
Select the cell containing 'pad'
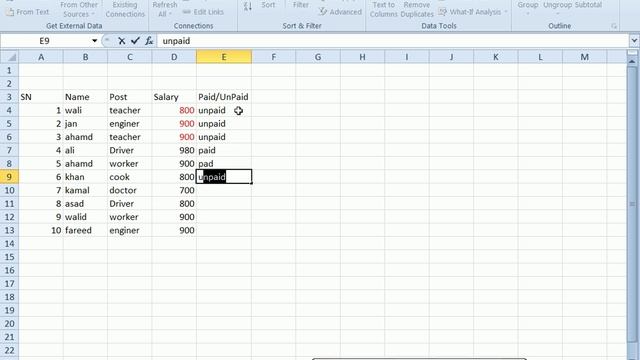(224, 164)
